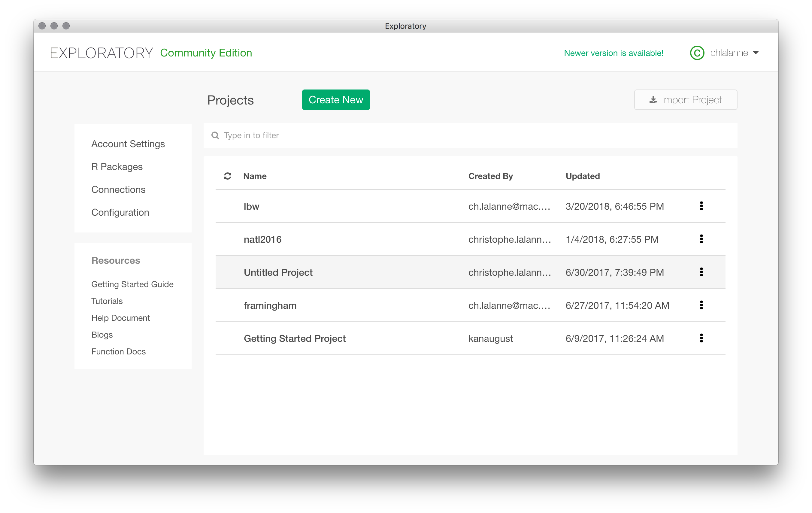Screen dimensions: 812x513
Task: Click Newer version is available link
Action: [x=614, y=53]
